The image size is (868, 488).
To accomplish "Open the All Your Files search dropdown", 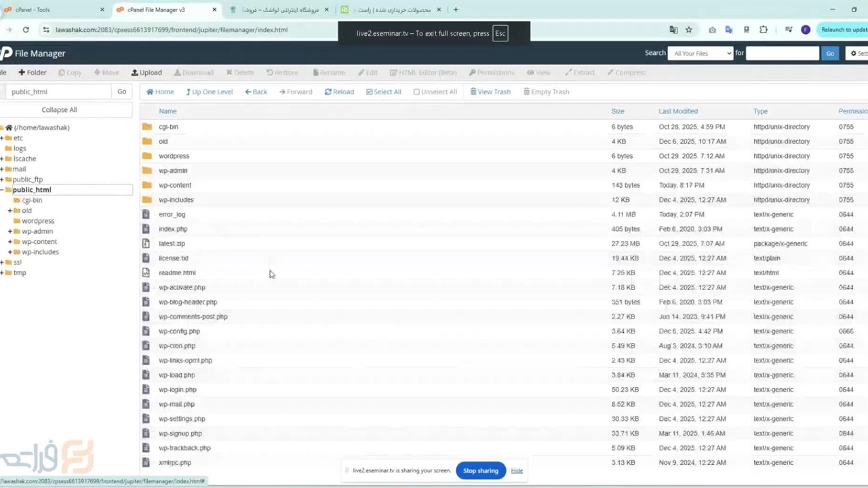I will point(701,54).
